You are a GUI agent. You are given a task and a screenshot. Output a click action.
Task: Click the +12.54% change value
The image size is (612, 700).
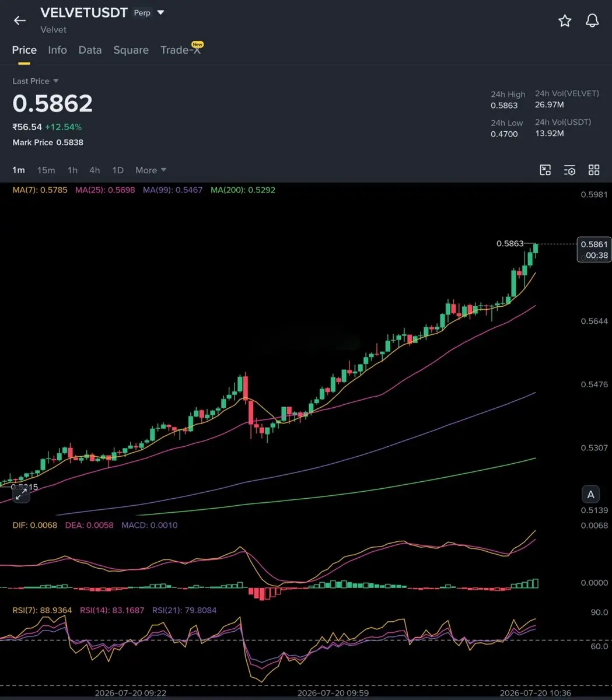tap(63, 127)
